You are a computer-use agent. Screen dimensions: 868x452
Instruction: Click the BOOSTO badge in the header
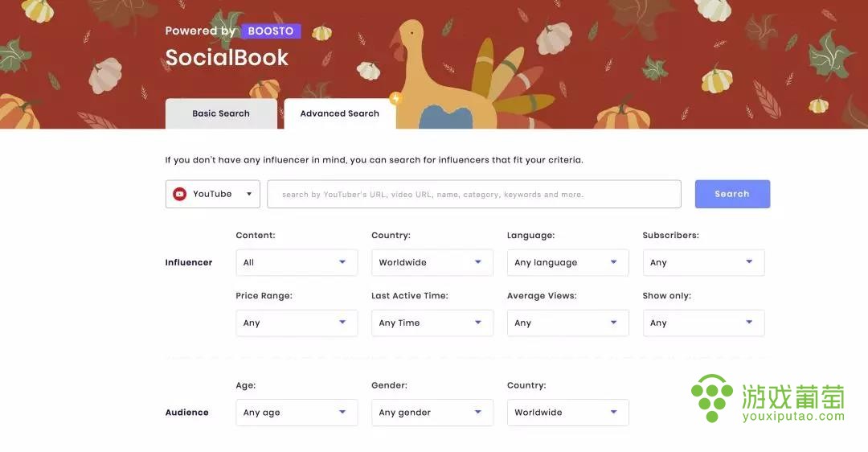point(271,31)
